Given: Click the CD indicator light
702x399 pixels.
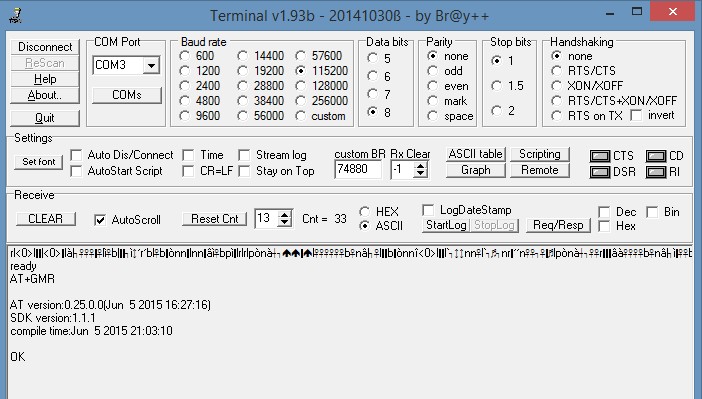Looking at the screenshot, I should click(x=656, y=156).
